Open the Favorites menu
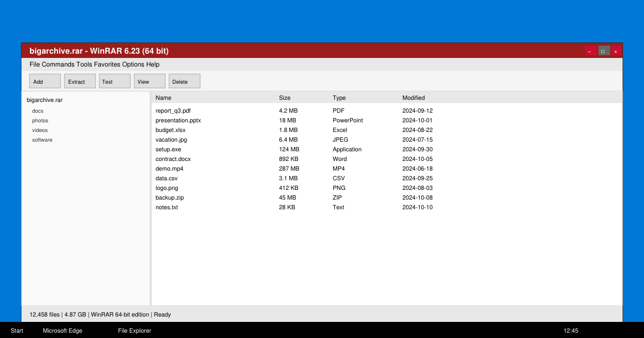 click(x=107, y=64)
